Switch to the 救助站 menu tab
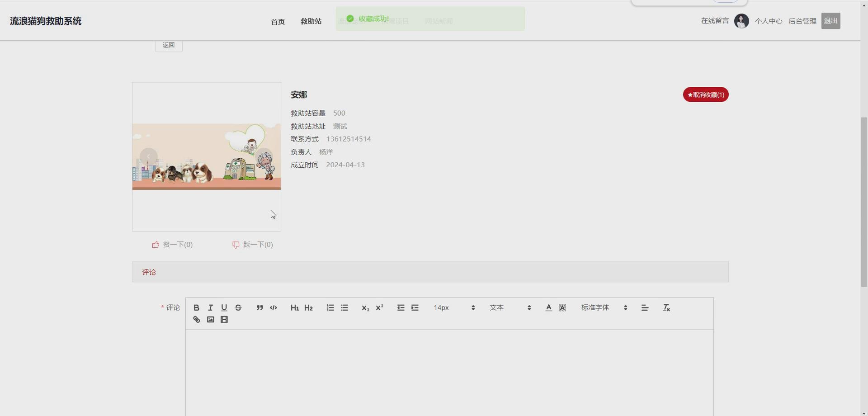 coord(311,21)
